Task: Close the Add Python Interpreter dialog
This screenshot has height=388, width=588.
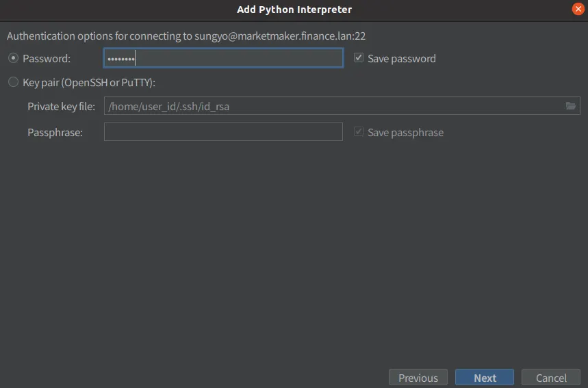Action: [578, 10]
